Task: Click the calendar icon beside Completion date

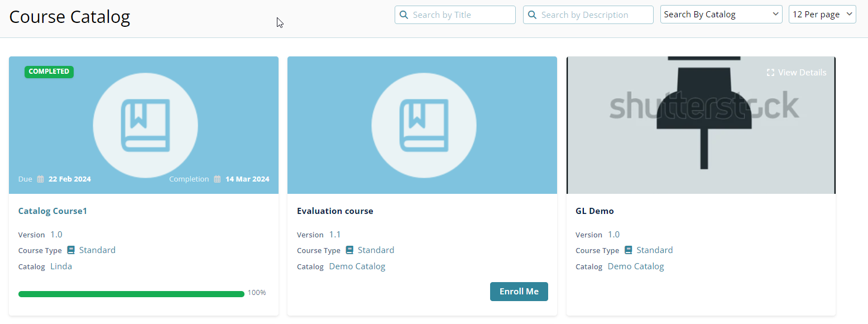Action: 217,179
